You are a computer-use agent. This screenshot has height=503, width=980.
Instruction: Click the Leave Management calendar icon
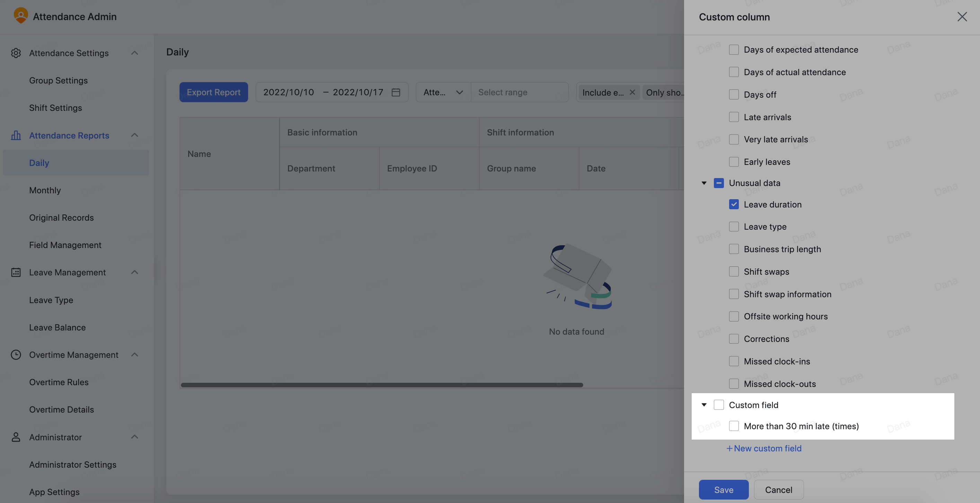16,272
